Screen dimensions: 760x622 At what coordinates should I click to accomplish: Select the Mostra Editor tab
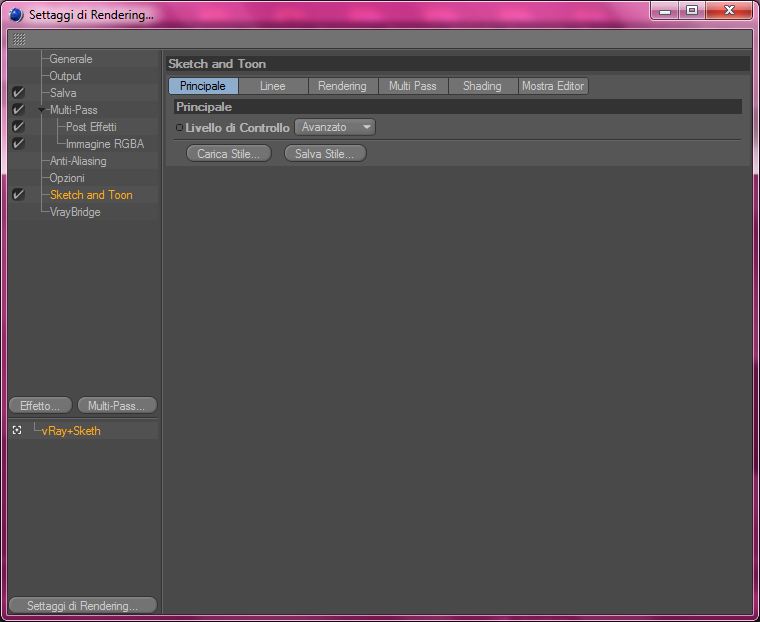(553, 86)
